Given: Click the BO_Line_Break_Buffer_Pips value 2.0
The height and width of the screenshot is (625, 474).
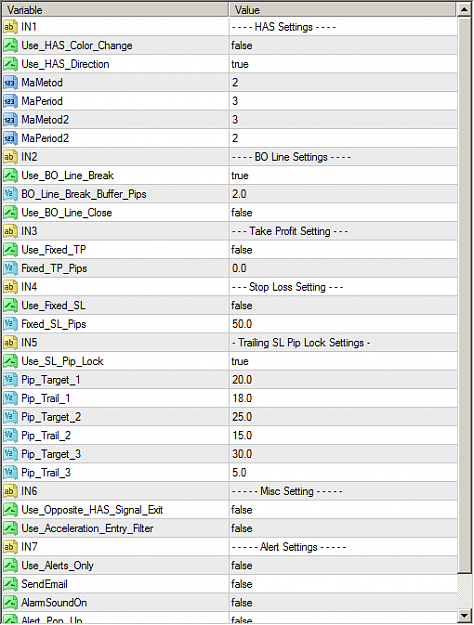Looking at the screenshot, I should (x=239, y=194).
